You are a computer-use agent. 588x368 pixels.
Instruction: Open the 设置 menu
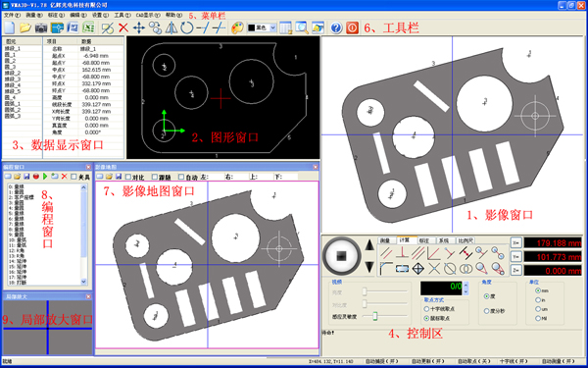100,16
